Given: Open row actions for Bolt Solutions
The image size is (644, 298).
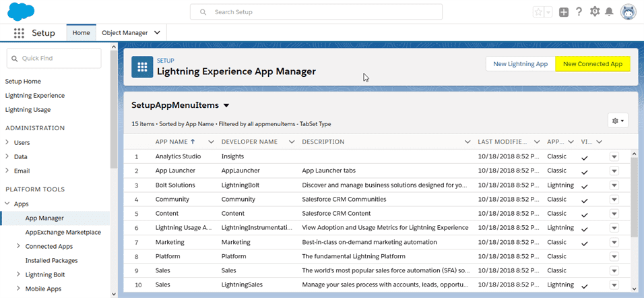Looking at the screenshot, I should pos(614,185).
